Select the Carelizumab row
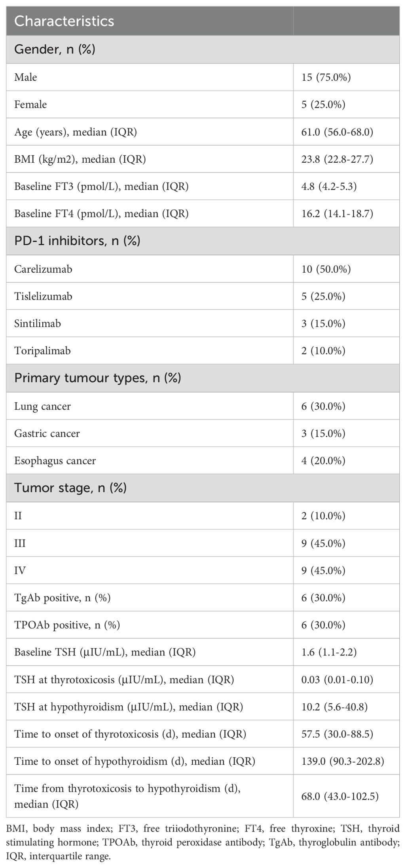This screenshot has height=868, width=406. pyautogui.click(x=203, y=269)
